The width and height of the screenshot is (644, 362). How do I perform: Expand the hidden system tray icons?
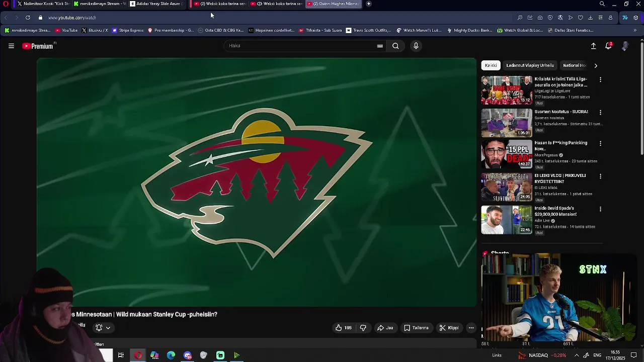[x=577, y=355]
